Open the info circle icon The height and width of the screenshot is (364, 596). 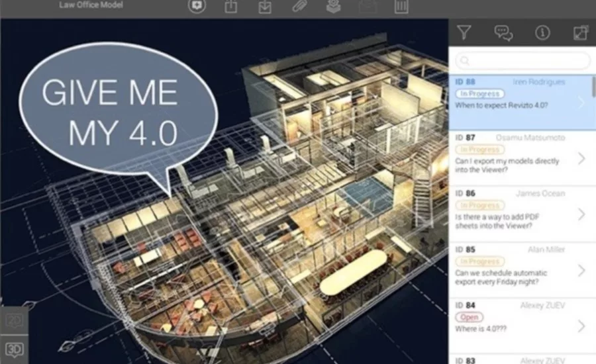[542, 32]
